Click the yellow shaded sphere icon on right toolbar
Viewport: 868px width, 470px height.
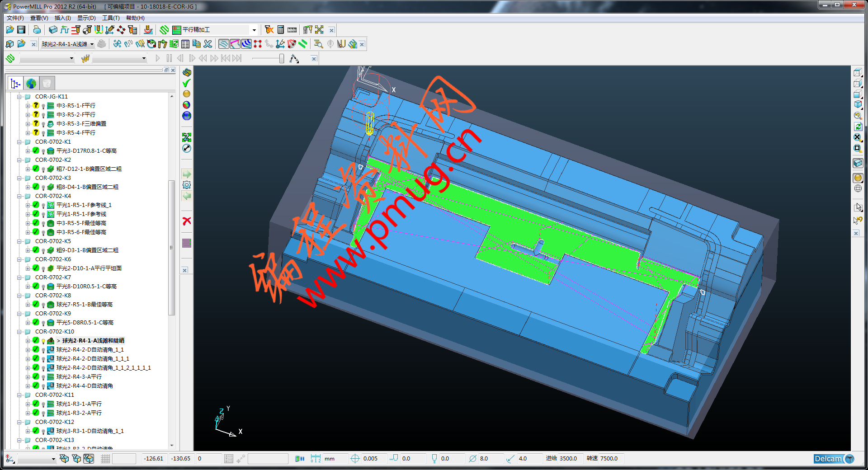[x=858, y=178]
